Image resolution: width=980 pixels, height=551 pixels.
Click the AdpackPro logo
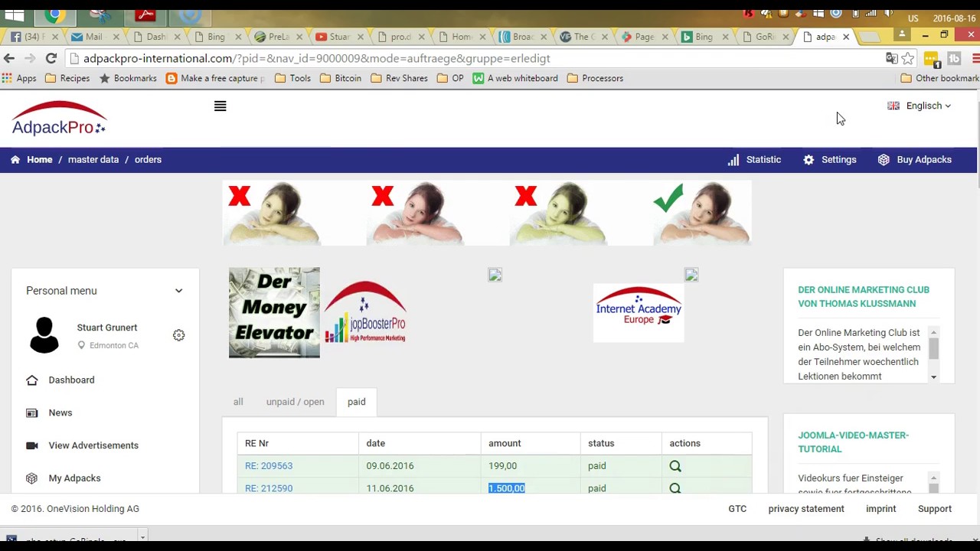pyautogui.click(x=59, y=119)
